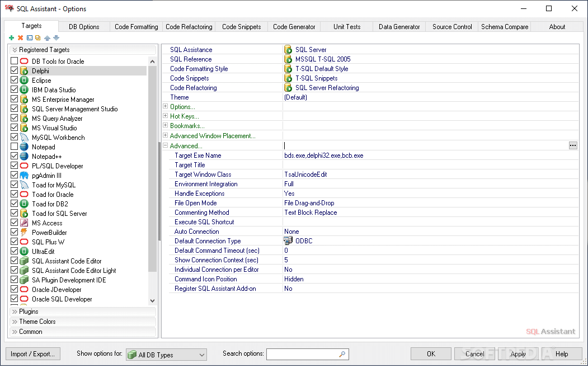The image size is (588, 368).
Task: Toggle the PL/SQL Developer checkbox
Action: click(14, 165)
